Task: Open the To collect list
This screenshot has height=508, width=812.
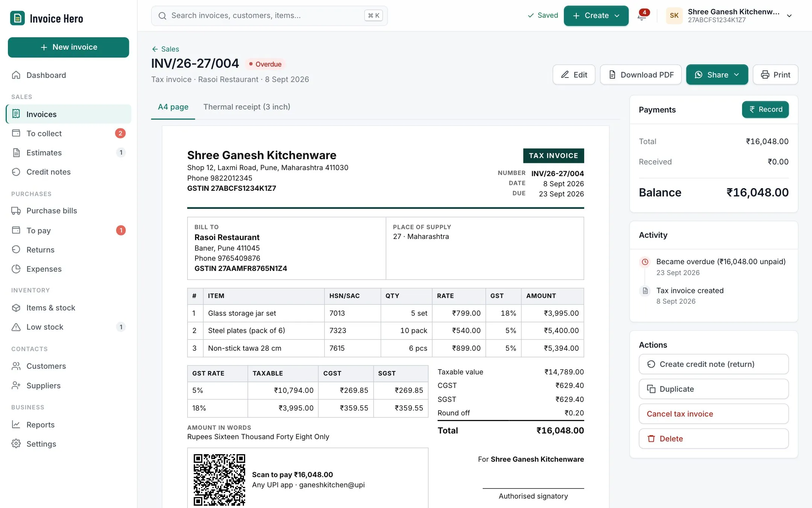Action: pyautogui.click(x=68, y=134)
